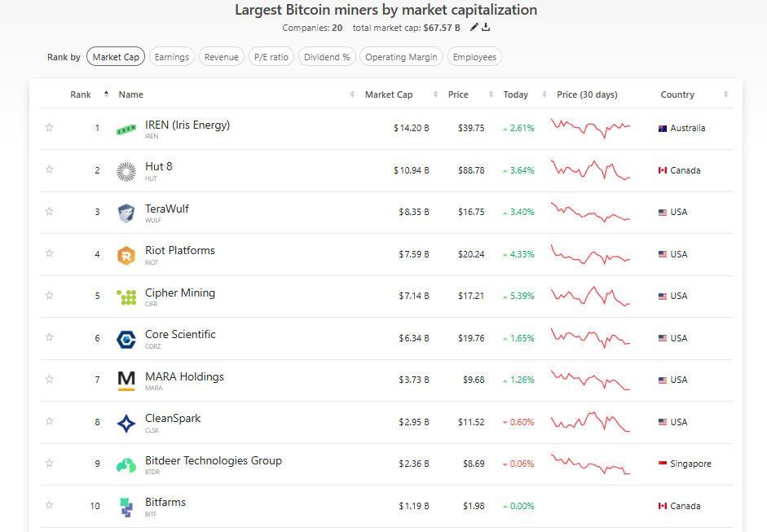Click the Australia flag icon in IREN row

coord(663,129)
